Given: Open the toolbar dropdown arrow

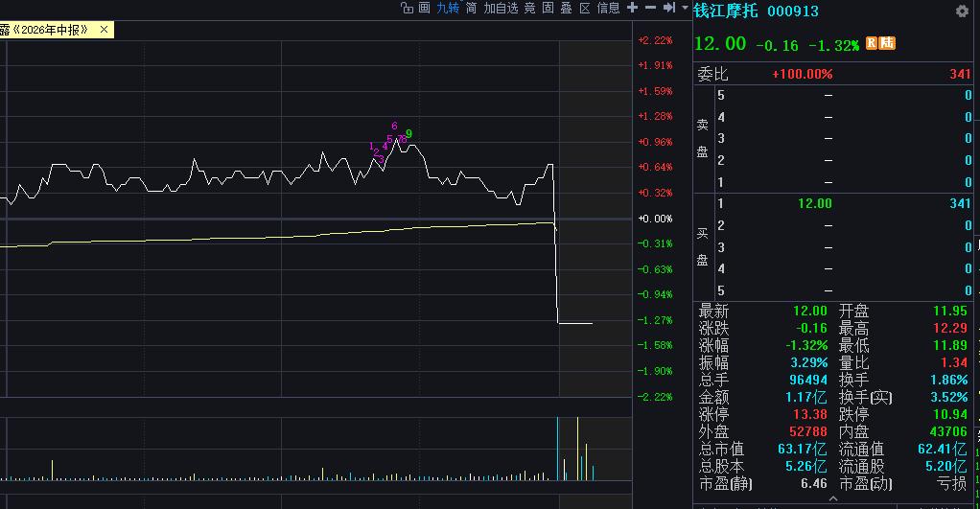Looking at the screenshot, I should (x=685, y=8).
